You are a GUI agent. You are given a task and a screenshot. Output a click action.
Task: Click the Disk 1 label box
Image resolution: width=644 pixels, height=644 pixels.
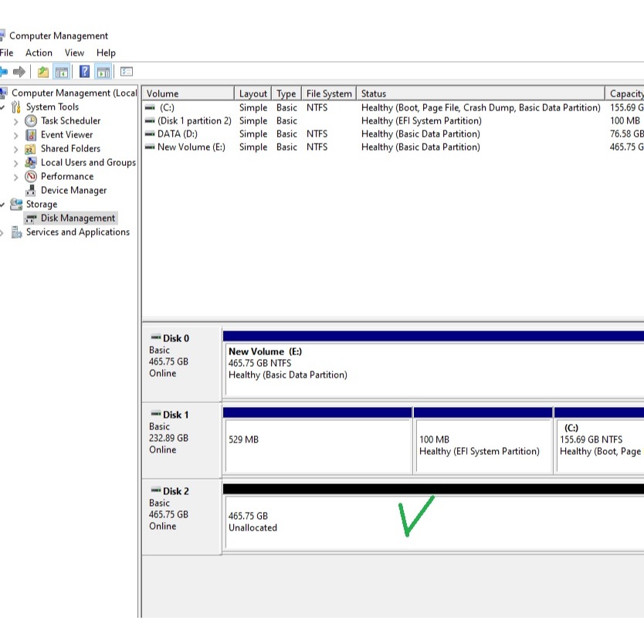(x=181, y=437)
